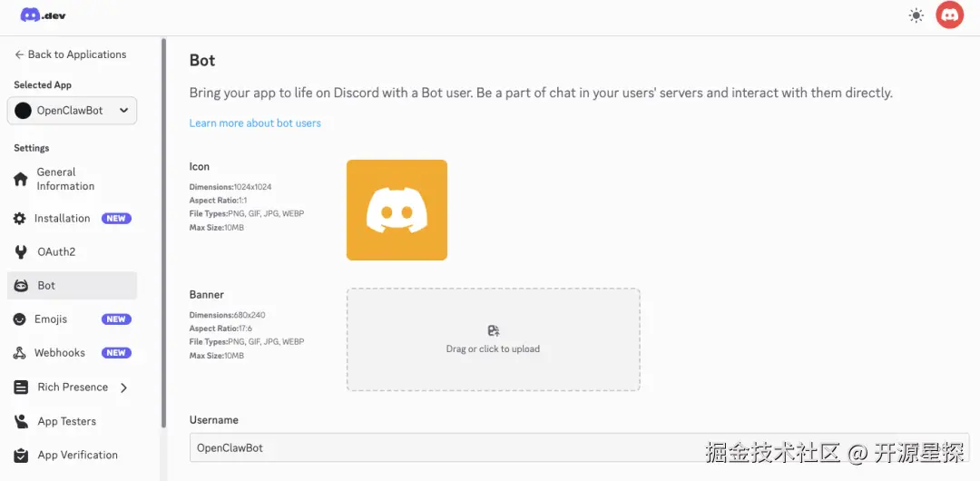The height and width of the screenshot is (481, 980).
Task: Go to OAuth2 settings
Action: coord(72,252)
